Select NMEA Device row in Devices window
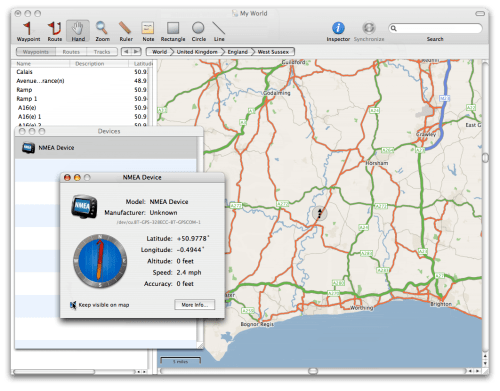Screen dimensions: 500x391 coord(106,148)
